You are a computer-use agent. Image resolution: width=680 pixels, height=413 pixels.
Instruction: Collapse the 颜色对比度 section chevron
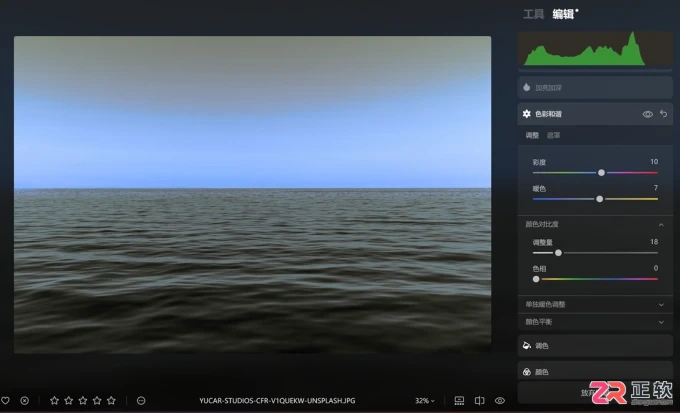point(661,224)
